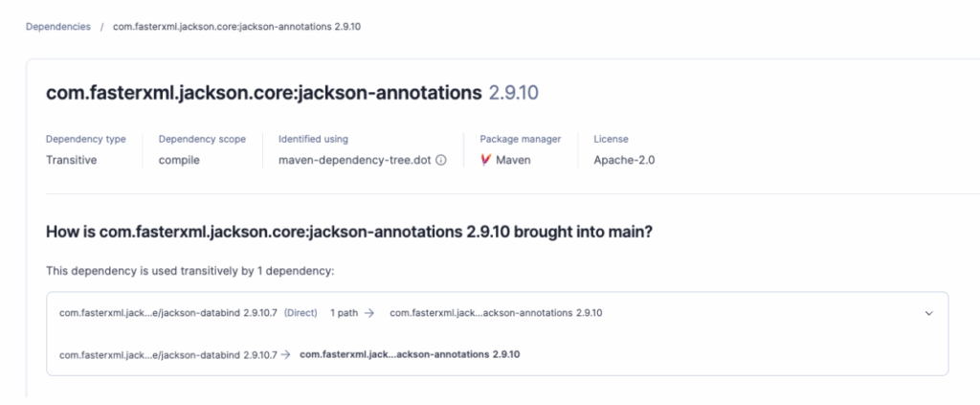This screenshot has width=980, height=405.
Task: Click the page title com.fasterxml.jackson.core:jackson-annotations
Action: [x=263, y=93]
